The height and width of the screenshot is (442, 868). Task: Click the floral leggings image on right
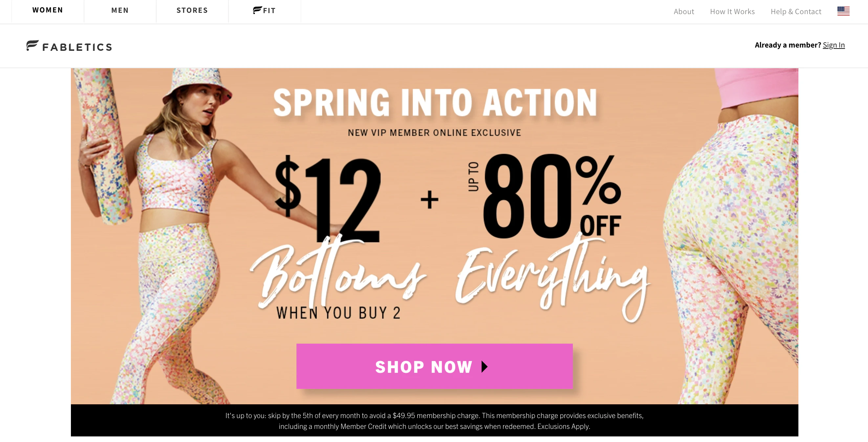[731, 236]
